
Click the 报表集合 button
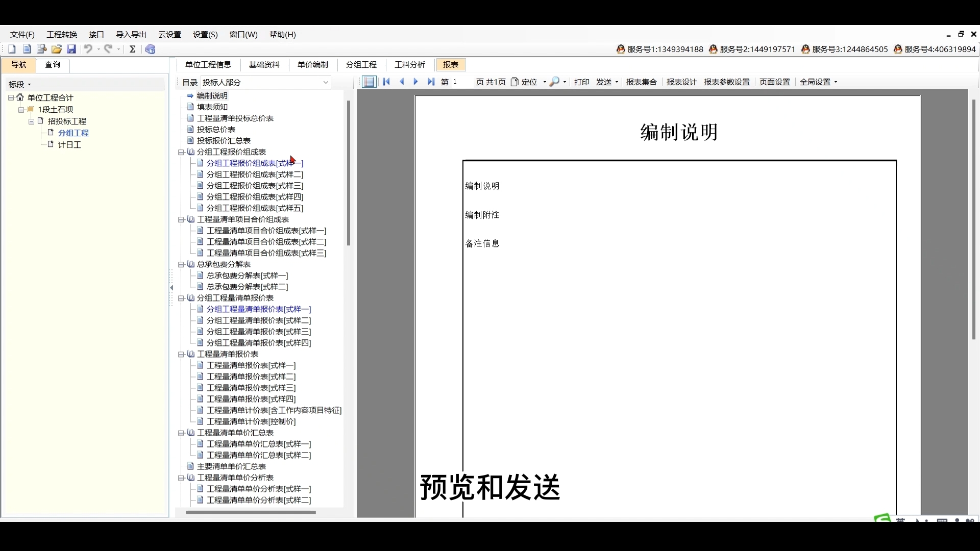tap(642, 82)
